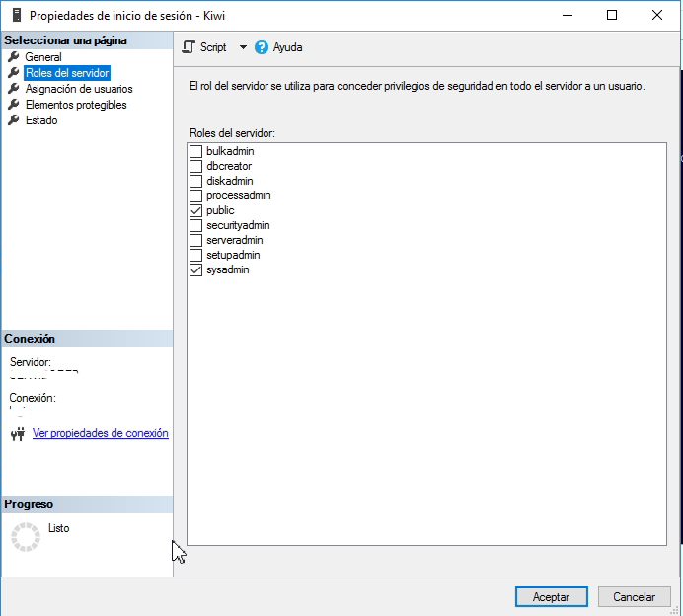Uncheck the sysadmin server role

coord(195,269)
